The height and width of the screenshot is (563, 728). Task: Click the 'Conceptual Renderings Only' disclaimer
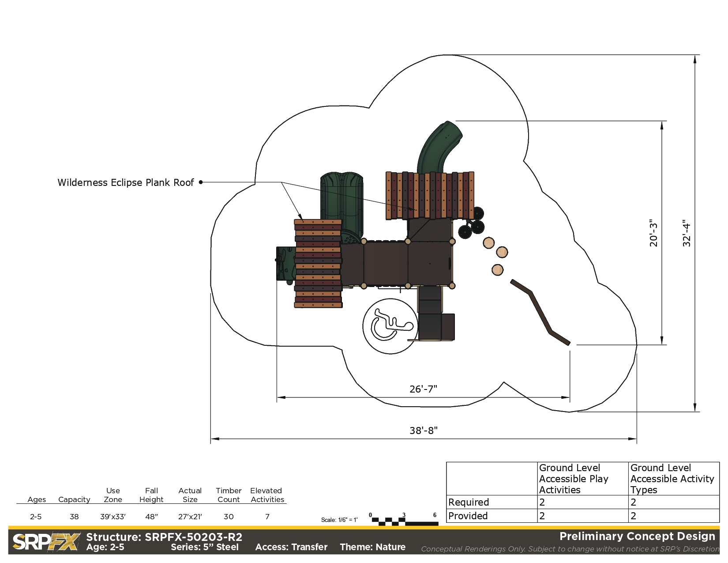(x=570, y=549)
